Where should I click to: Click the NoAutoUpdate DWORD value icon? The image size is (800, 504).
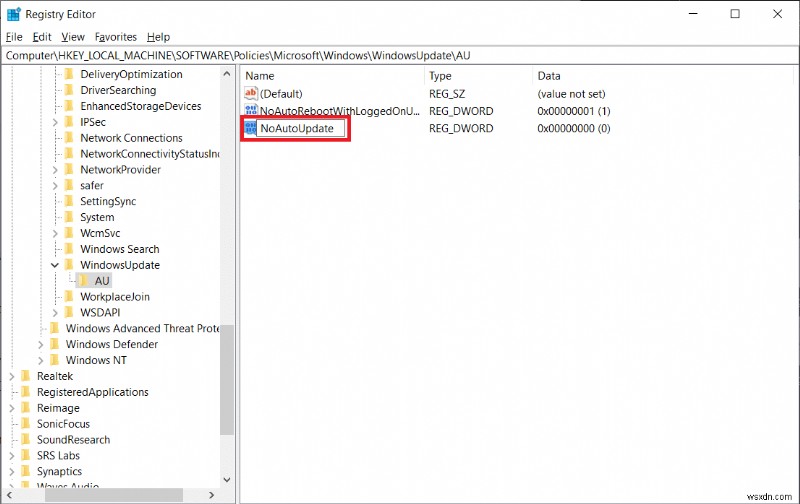point(250,128)
